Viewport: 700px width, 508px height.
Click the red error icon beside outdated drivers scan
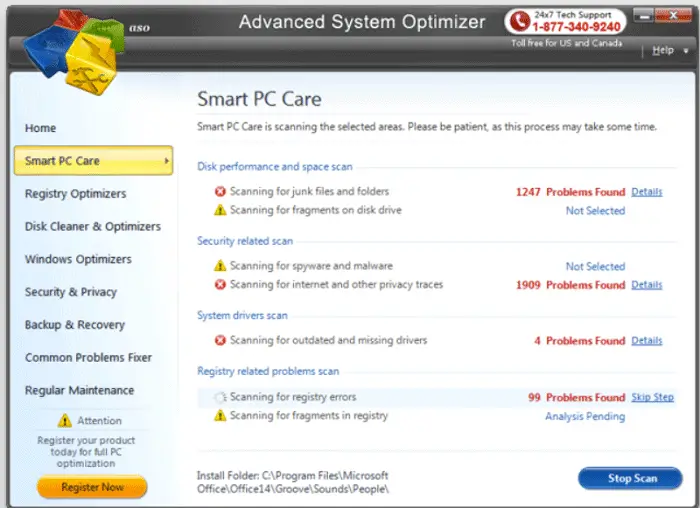220,340
